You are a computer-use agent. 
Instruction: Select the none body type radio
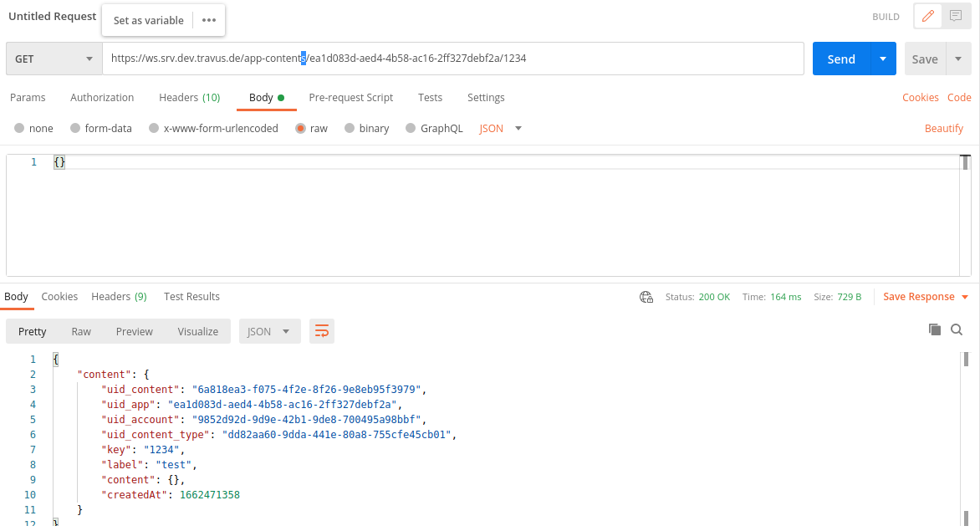pyautogui.click(x=19, y=129)
